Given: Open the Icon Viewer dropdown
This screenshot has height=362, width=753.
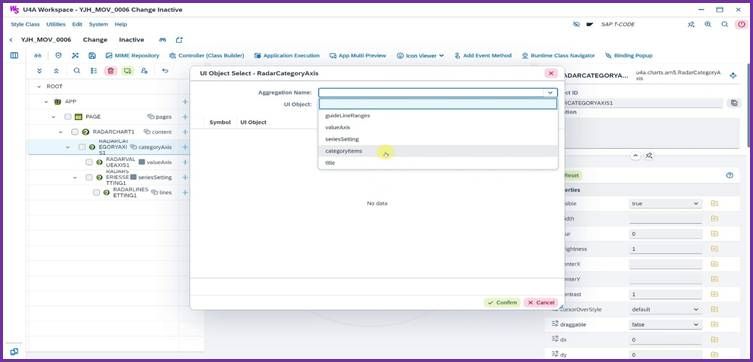Looking at the screenshot, I should pyautogui.click(x=420, y=56).
